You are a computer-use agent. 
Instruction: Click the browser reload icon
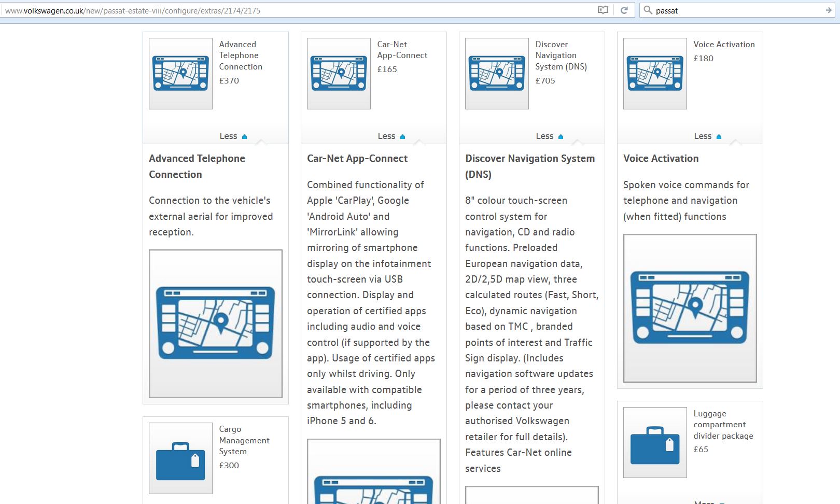pos(624,10)
